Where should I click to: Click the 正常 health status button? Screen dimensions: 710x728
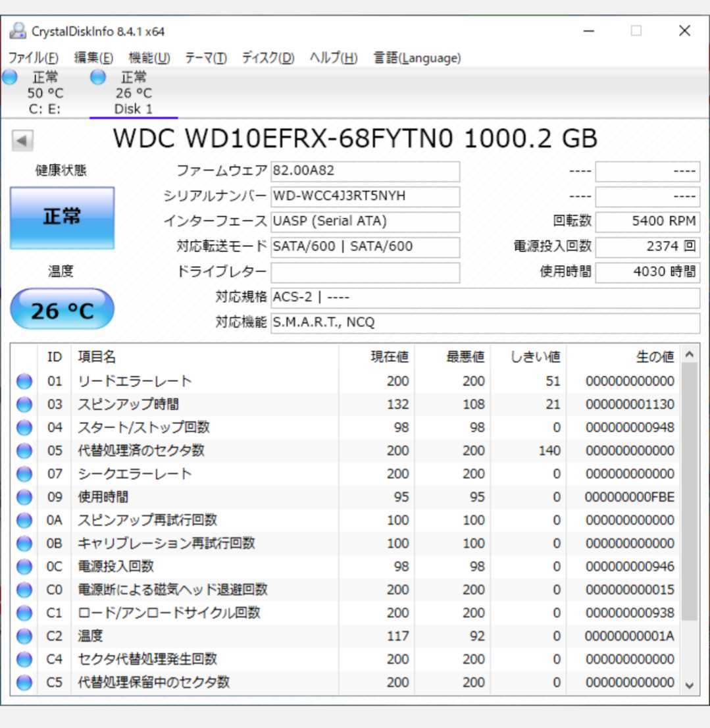(x=63, y=218)
